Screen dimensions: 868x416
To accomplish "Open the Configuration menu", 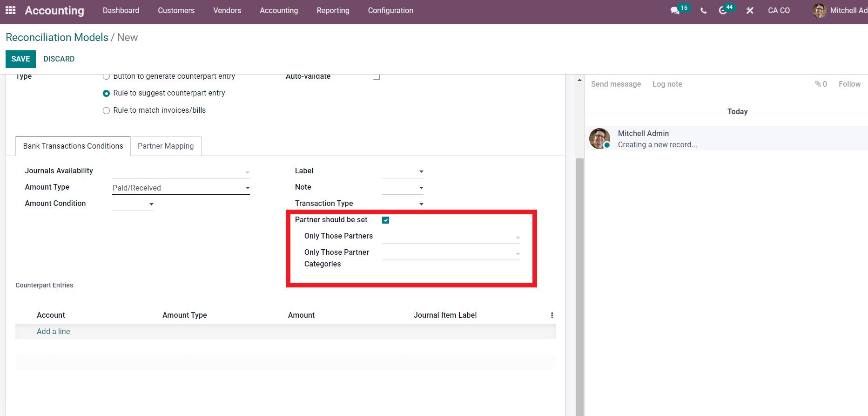I will tap(390, 10).
